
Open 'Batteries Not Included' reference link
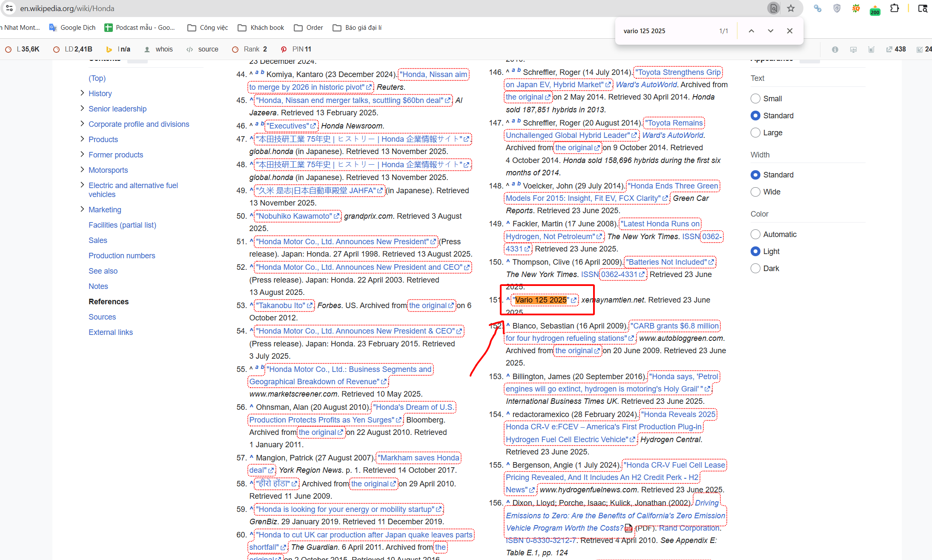pos(670,262)
